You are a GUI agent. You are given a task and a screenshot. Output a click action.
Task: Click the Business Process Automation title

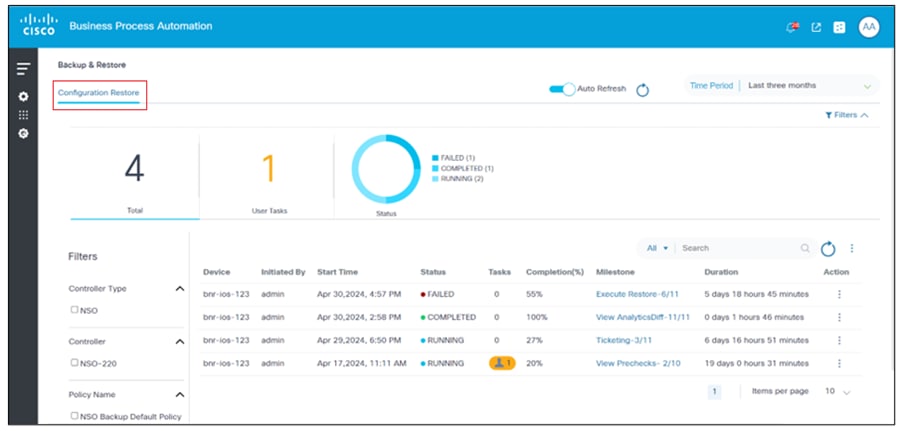pos(141,26)
